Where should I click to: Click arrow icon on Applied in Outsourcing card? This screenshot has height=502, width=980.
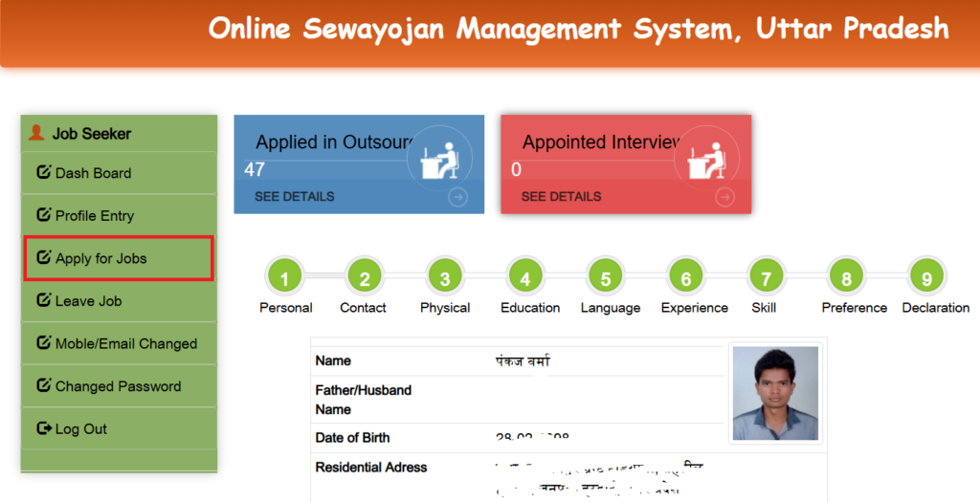[457, 197]
